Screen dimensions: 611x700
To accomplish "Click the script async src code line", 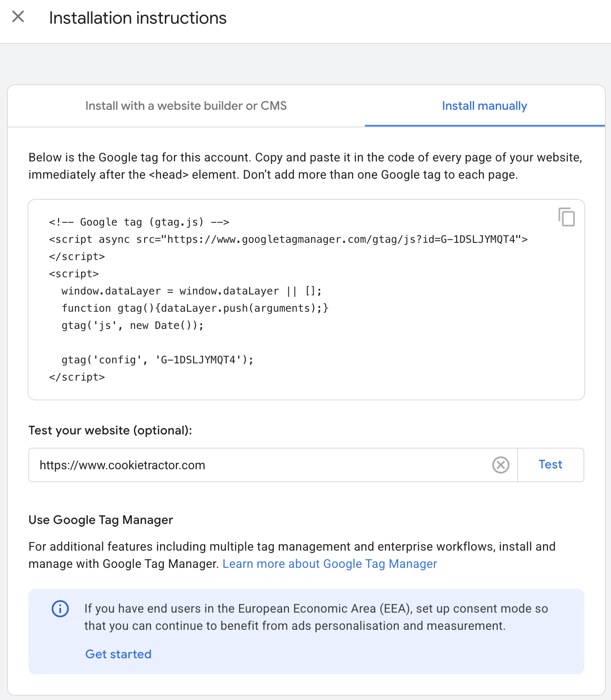I will [x=288, y=239].
